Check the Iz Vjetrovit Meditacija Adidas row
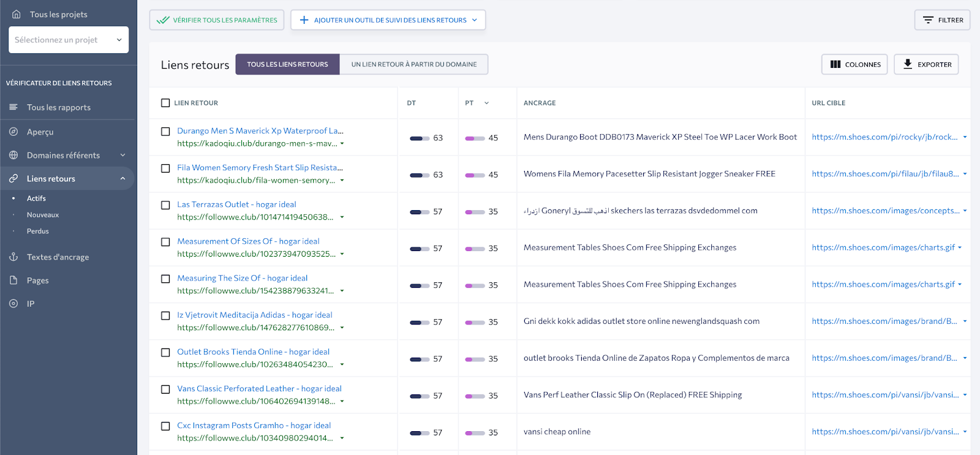980x455 pixels. (165, 315)
